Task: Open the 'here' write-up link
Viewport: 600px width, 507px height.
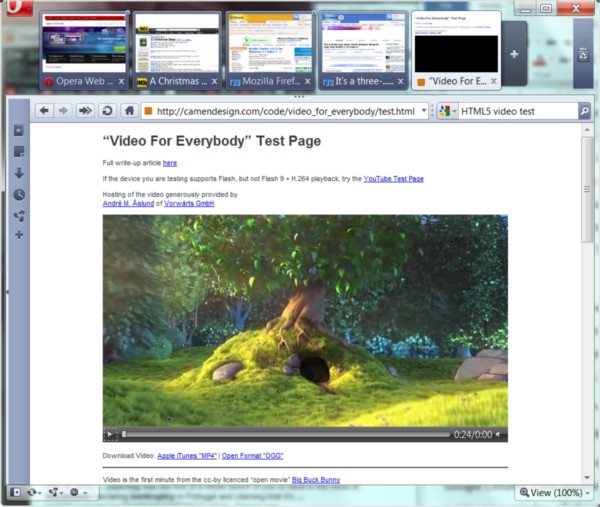Action: pyautogui.click(x=170, y=163)
